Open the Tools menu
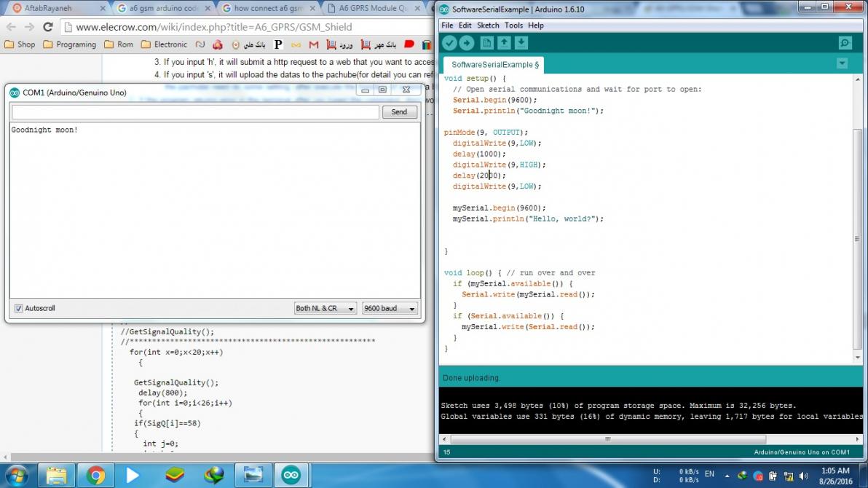The width and height of the screenshot is (868, 488). tap(513, 25)
